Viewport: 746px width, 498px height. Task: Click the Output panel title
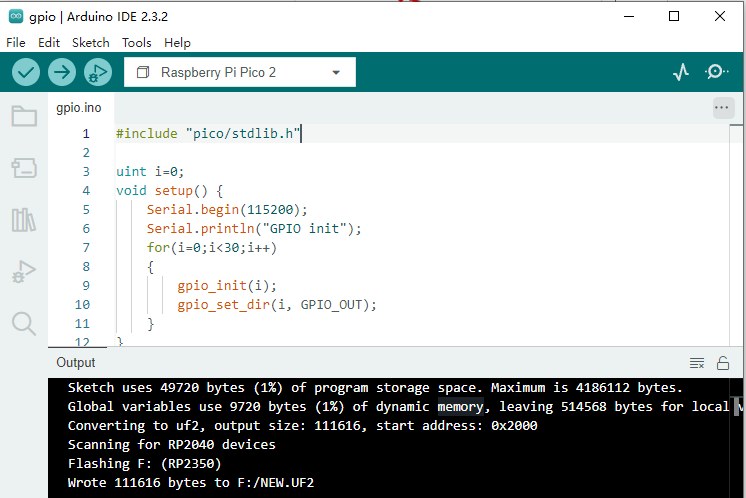76,362
